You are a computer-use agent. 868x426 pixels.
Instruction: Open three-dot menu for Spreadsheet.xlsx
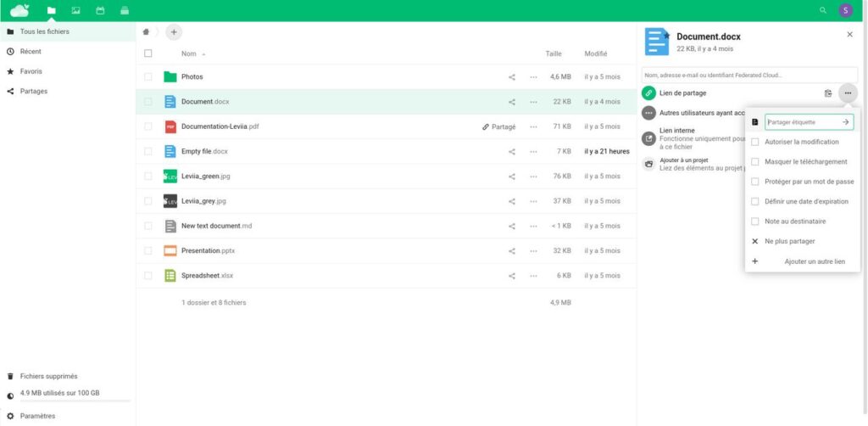click(533, 276)
